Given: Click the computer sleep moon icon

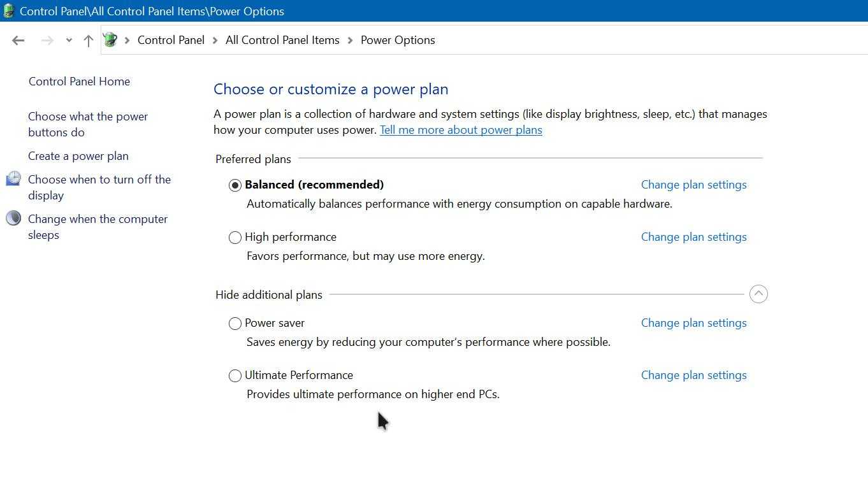Looking at the screenshot, I should (x=13, y=218).
